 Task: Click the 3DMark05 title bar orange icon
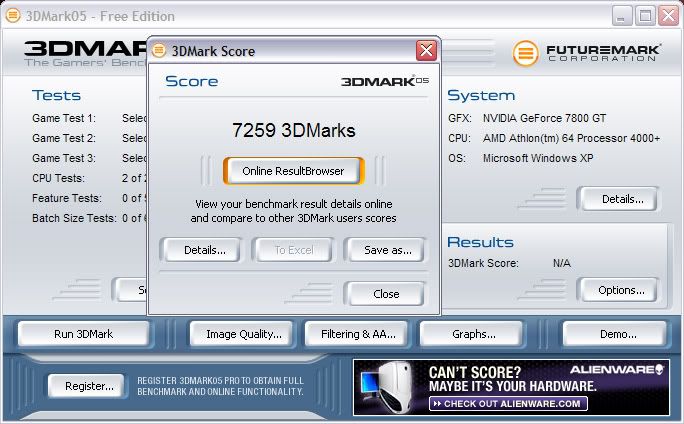point(13,16)
